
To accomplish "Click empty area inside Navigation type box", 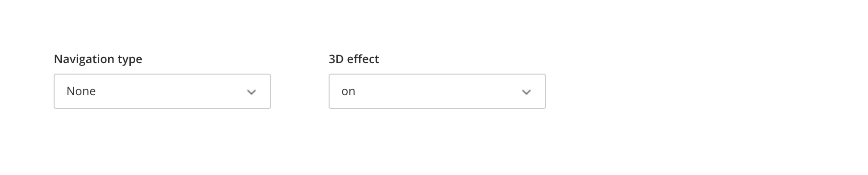I will click(172, 91).
